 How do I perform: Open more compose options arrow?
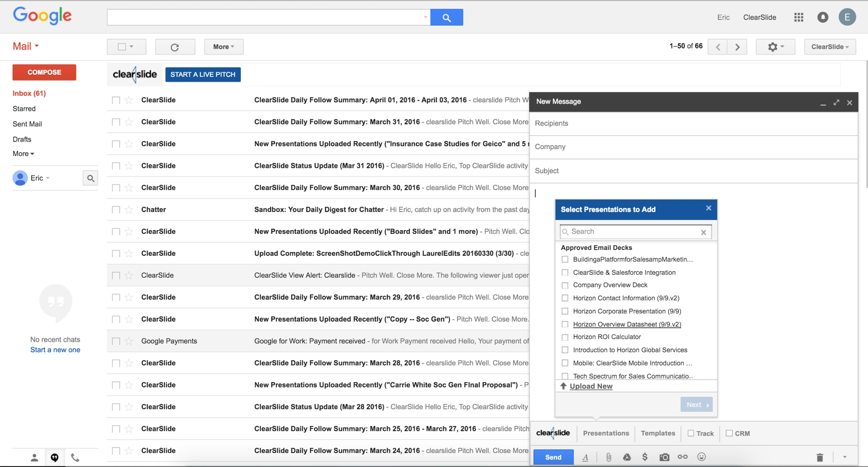point(844,458)
